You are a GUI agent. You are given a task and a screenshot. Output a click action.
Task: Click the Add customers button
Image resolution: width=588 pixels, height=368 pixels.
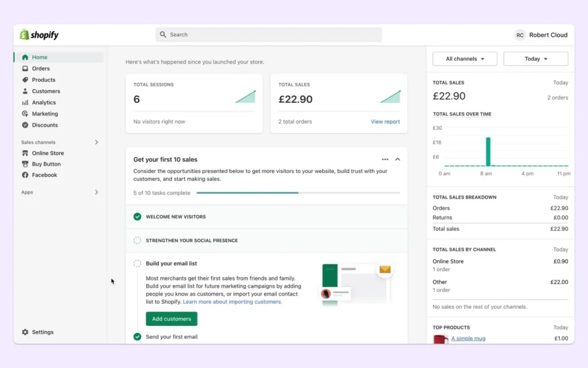tap(171, 319)
